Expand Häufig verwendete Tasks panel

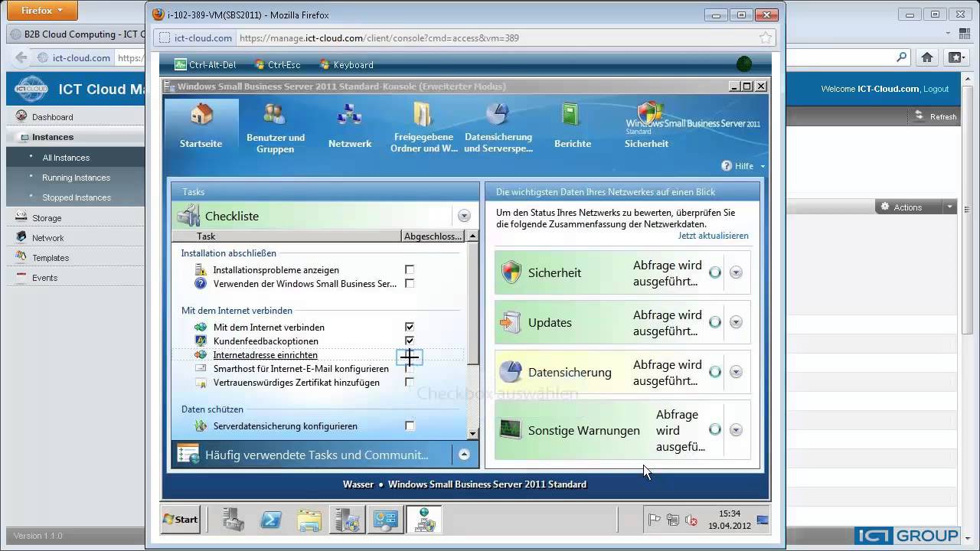pos(464,455)
